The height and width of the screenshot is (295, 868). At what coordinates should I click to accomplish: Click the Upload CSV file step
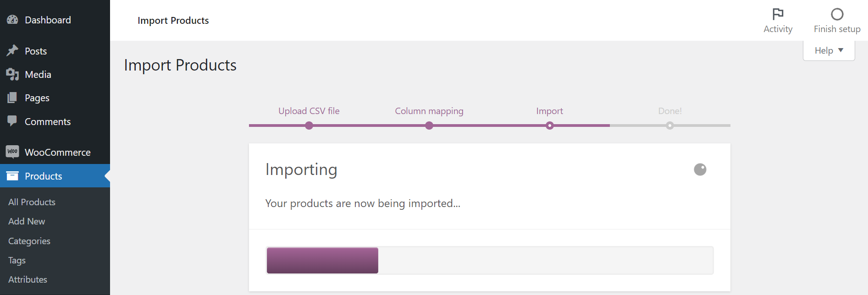point(309,111)
